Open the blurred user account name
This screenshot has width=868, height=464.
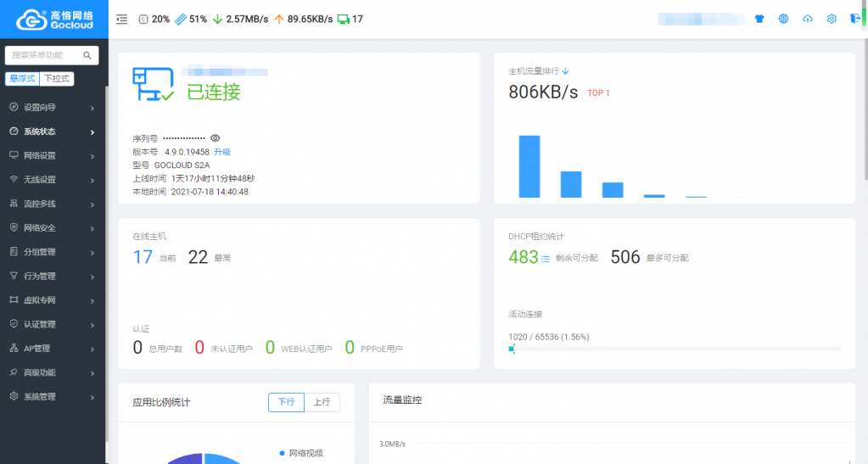pos(701,19)
